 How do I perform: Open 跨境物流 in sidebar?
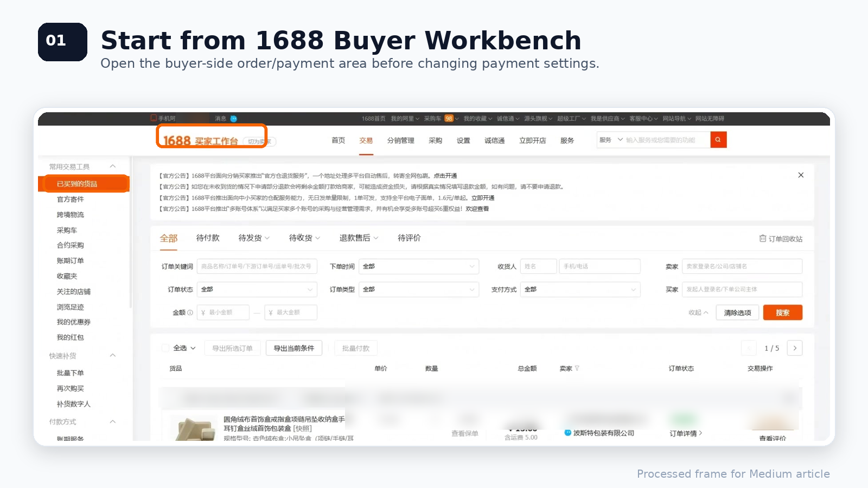tap(71, 215)
